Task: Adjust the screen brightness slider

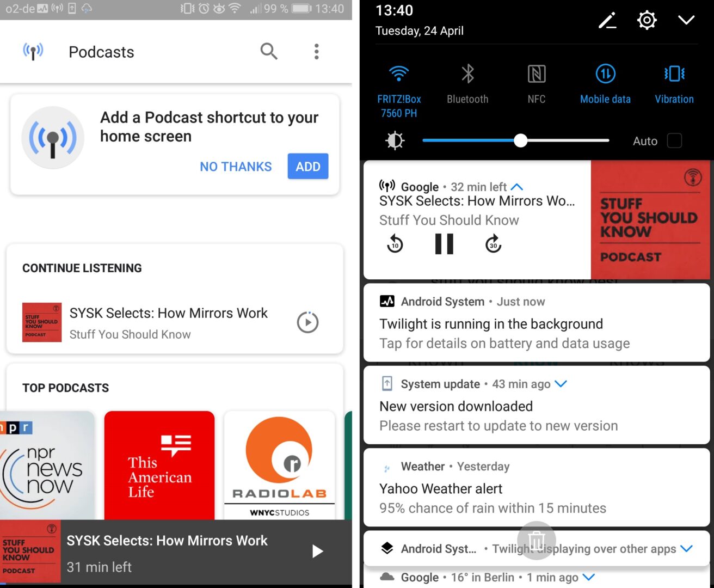Action: pyautogui.click(x=520, y=140)
